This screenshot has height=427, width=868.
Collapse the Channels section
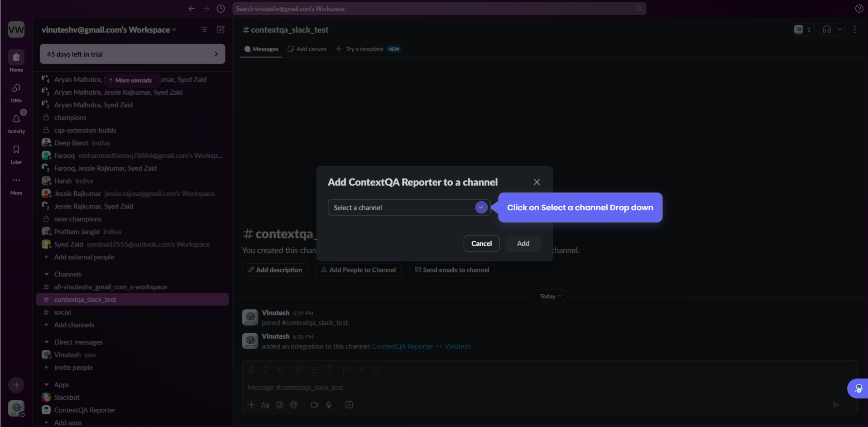coord(47,274)
